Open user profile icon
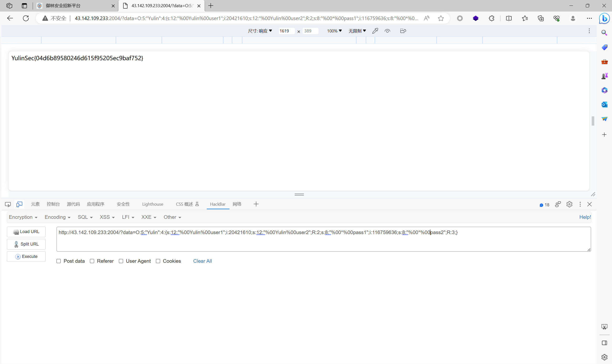Screen dimensions: 612x364 [573, 18]
